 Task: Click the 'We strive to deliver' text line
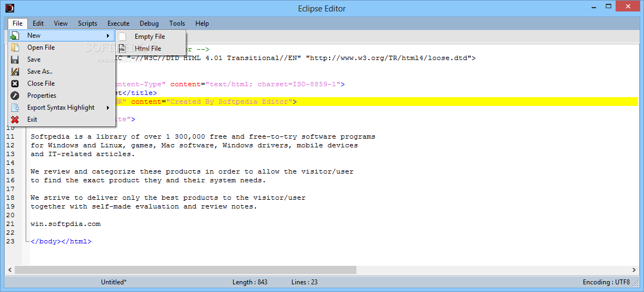click(x=168, y=198)
